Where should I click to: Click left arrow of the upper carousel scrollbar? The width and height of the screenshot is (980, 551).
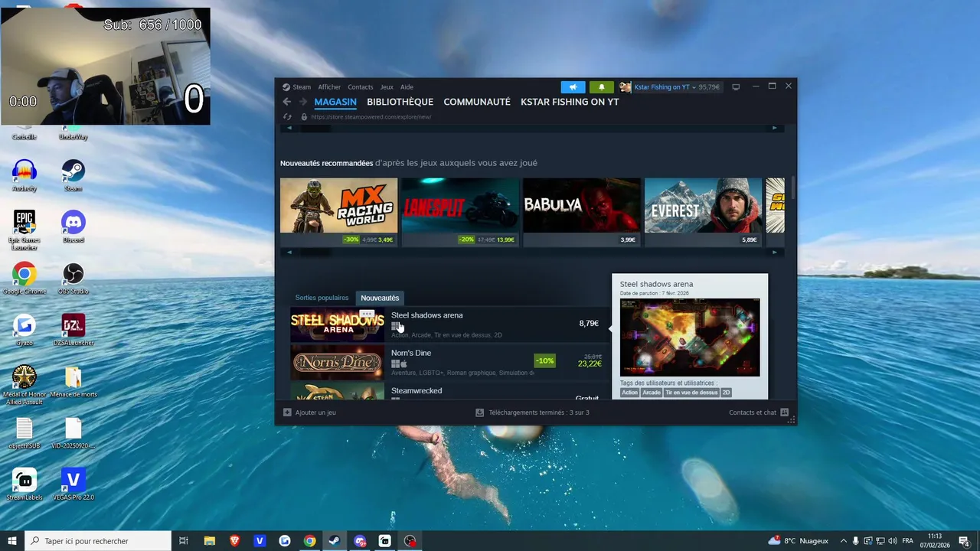[289, 128]
